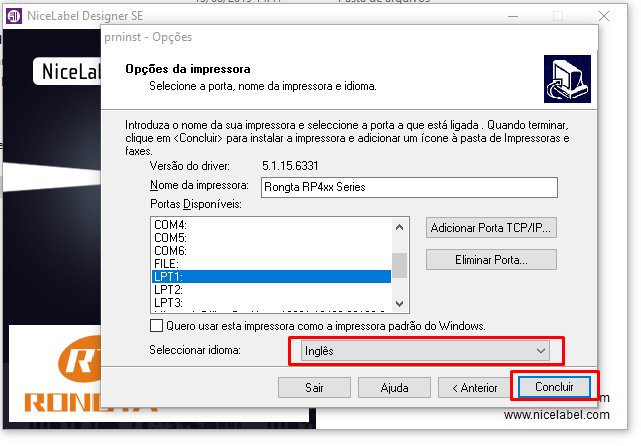
Task: Click the ports list scroll-down arrow
Action: pos(399,303)
